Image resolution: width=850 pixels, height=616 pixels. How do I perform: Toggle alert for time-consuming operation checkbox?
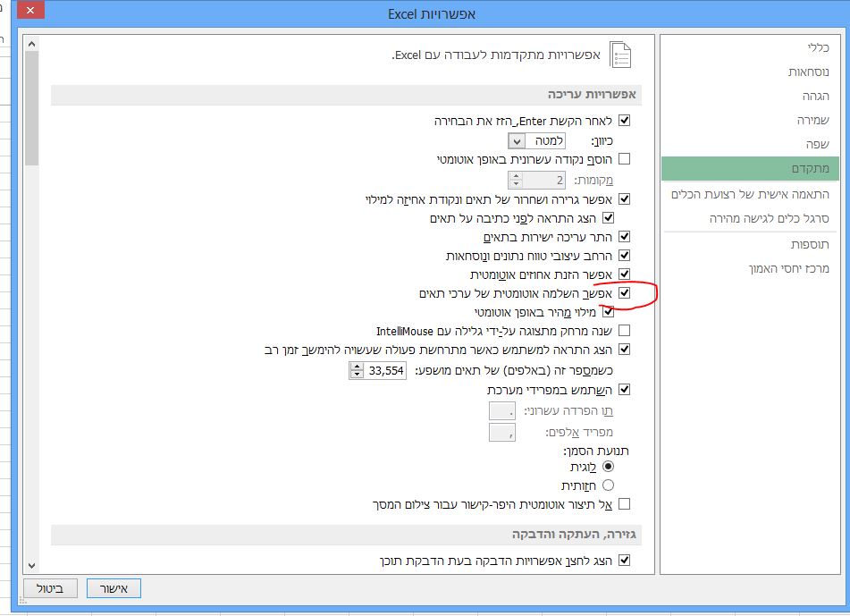pyautogui.click(x=625, y=350)
